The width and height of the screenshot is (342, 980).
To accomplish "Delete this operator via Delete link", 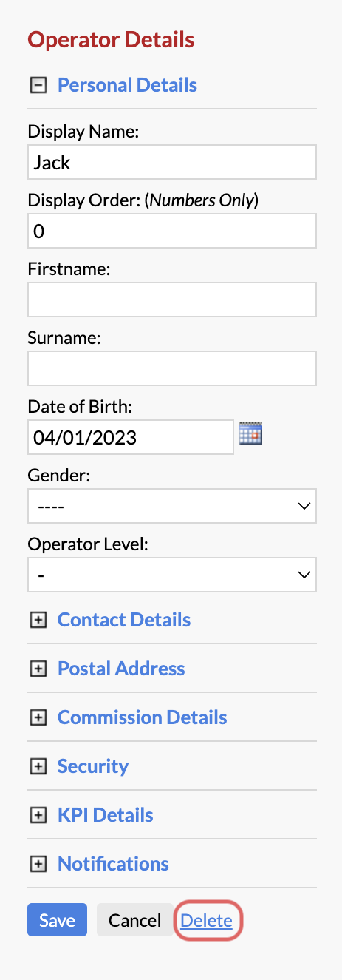I will click(x=206, y=921).
